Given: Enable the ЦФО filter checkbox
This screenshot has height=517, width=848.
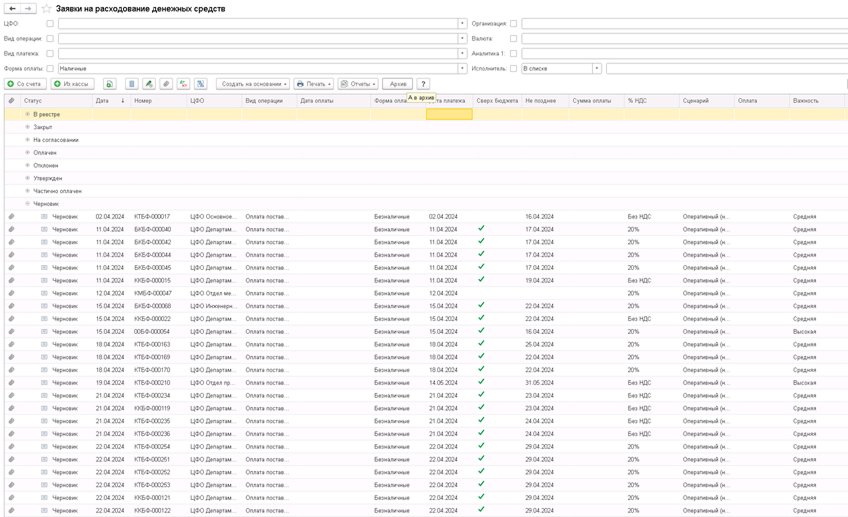Looking at the screenshot, I should point(50,23).
